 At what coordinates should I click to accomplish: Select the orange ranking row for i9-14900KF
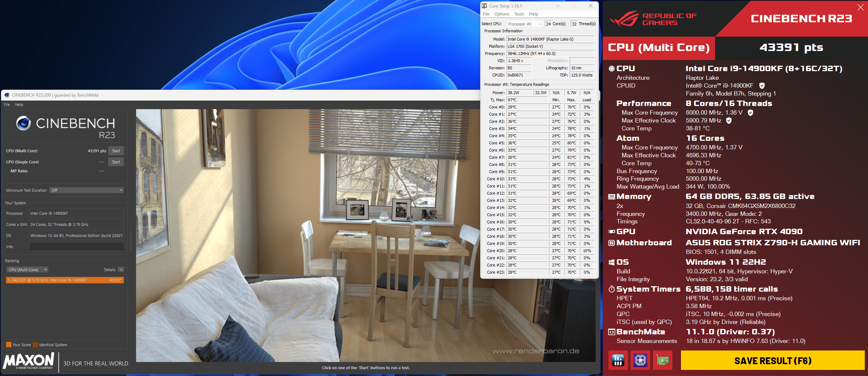65,280
